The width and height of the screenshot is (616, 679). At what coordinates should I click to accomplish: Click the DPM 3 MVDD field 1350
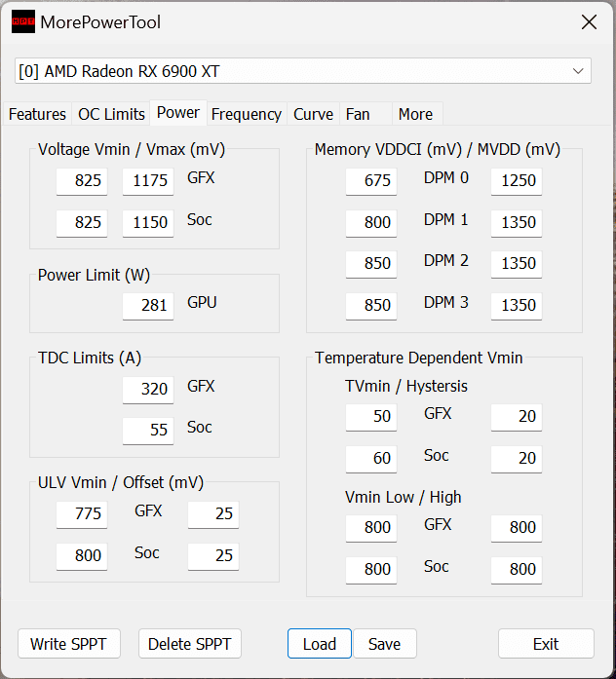tap(517, 306)
